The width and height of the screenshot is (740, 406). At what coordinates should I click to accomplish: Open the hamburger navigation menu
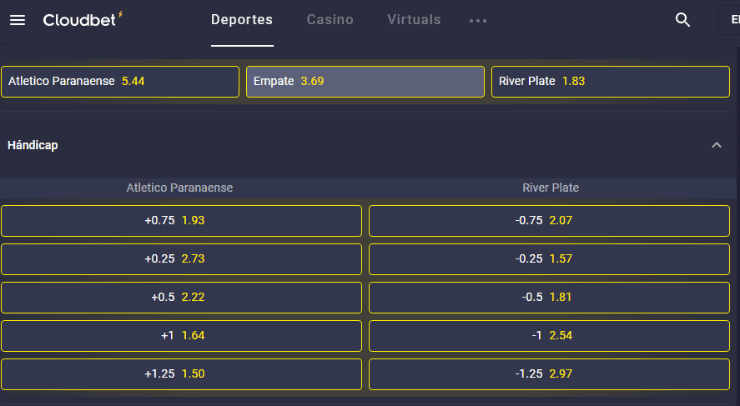click(17, 20)
